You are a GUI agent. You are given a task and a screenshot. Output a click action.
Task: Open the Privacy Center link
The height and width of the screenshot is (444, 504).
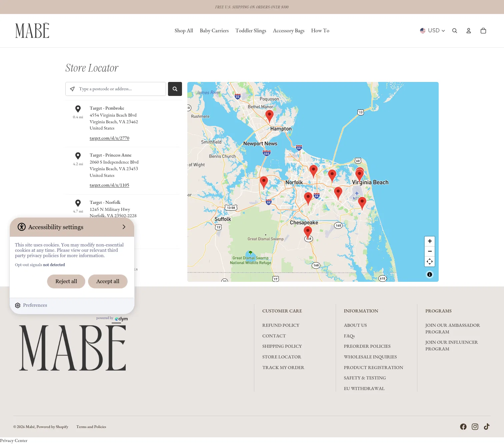pyautogui.click(x=14, y=441)
